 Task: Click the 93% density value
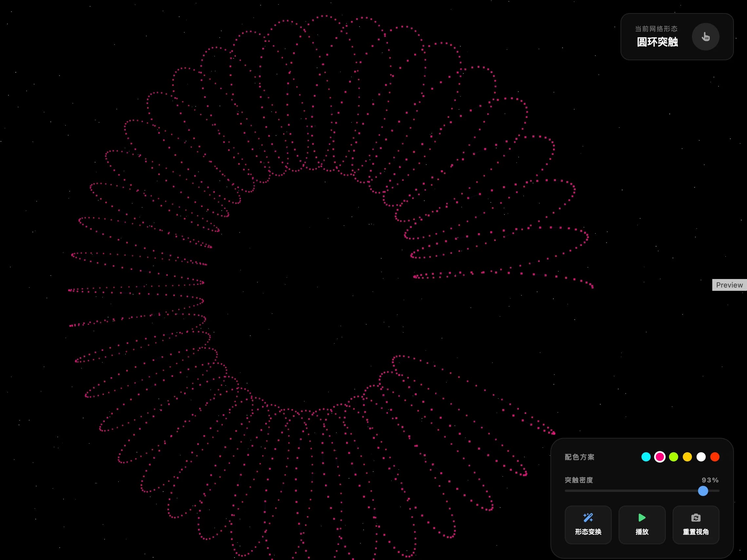710,480
